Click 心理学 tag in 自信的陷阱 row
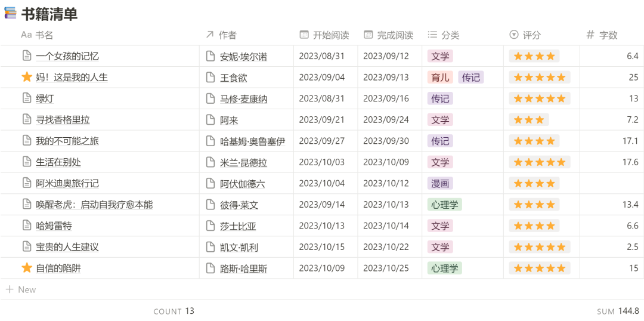Viewport: 644px width, 321px height. pos(445,268)
